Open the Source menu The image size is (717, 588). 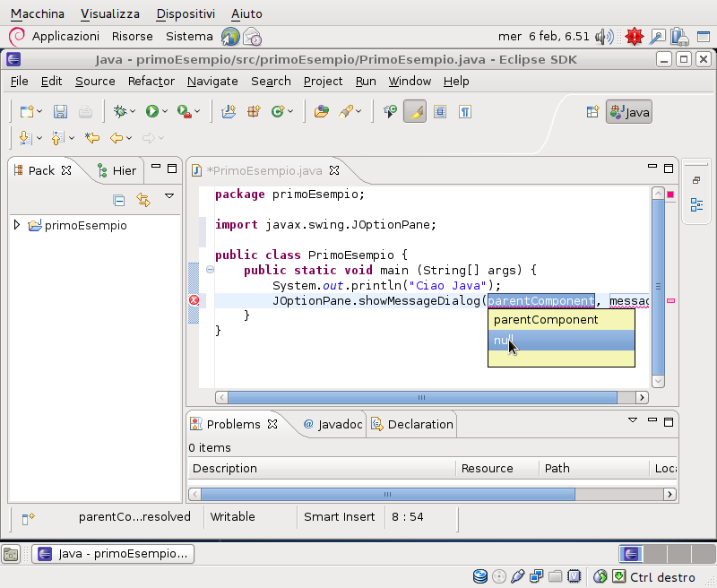[95, 81]
